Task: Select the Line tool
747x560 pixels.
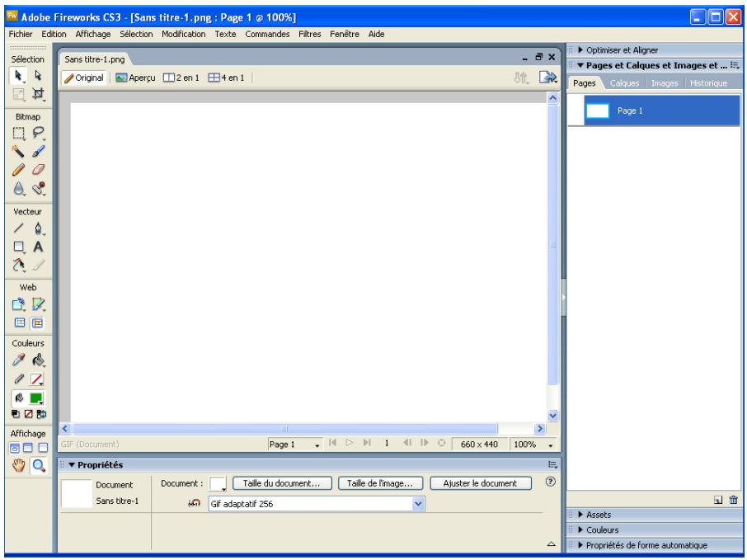Action: 18,228
